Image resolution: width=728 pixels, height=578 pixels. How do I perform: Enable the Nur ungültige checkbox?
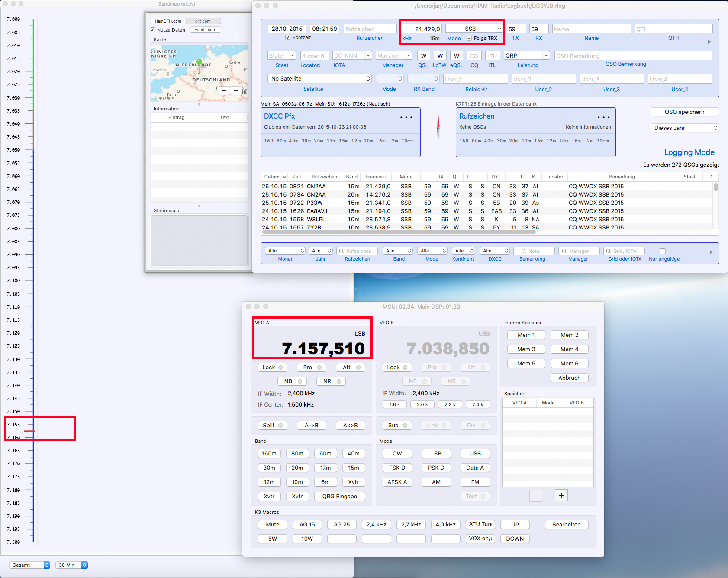click(x=662, y=251)
